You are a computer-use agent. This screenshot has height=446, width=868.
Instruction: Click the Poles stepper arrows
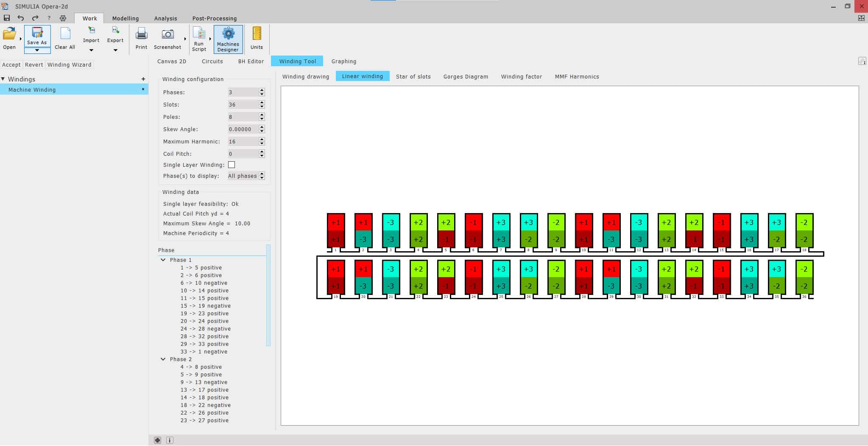(262, 117)
